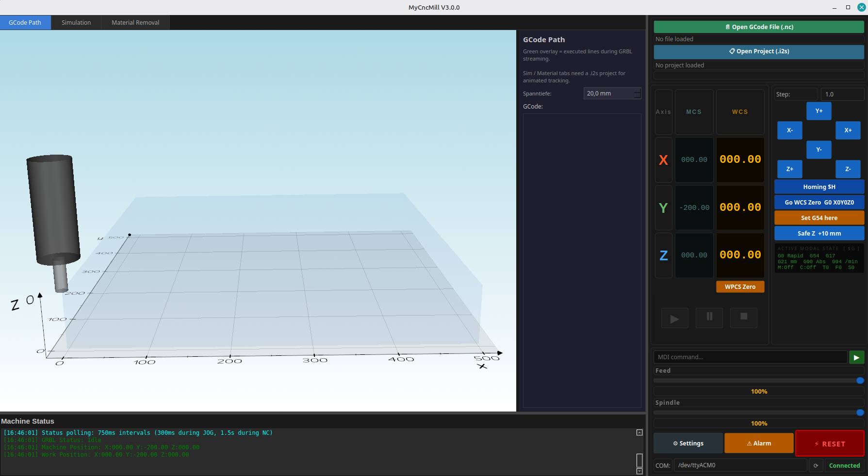Click the Machine Status scroll-up arrow
The width and height of the screenshot is (868, 476).
point(639,432)
